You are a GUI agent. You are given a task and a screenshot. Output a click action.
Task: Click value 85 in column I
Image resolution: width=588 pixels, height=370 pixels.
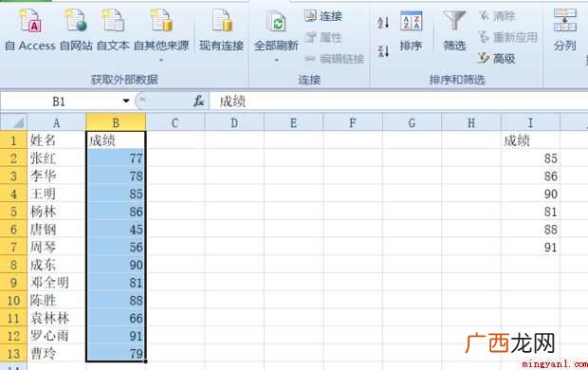530,158
